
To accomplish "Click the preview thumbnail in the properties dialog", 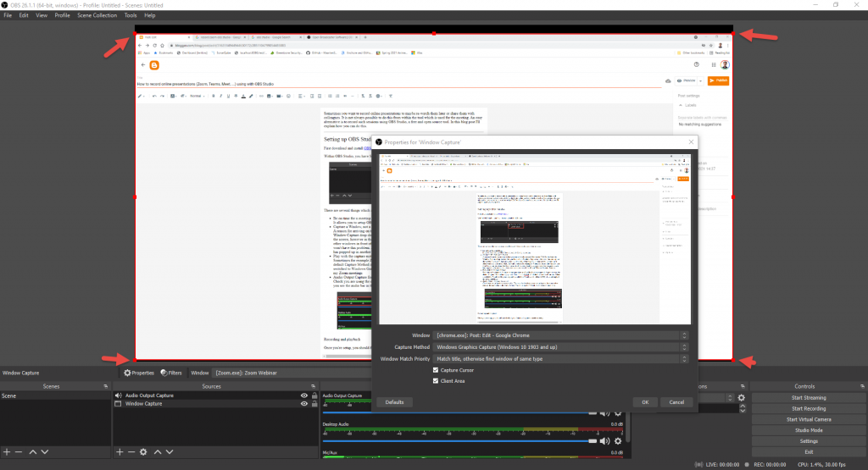I will [535, 239].
